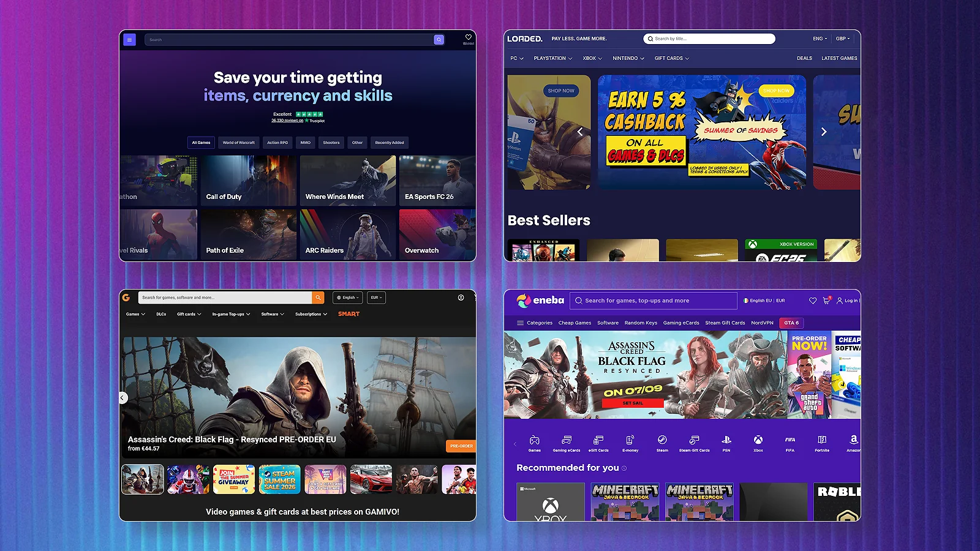This screenshot has width=980, height=551.
Task: Go to previous slide in Loaded banner carousel
Action: [x=580, y=132]
